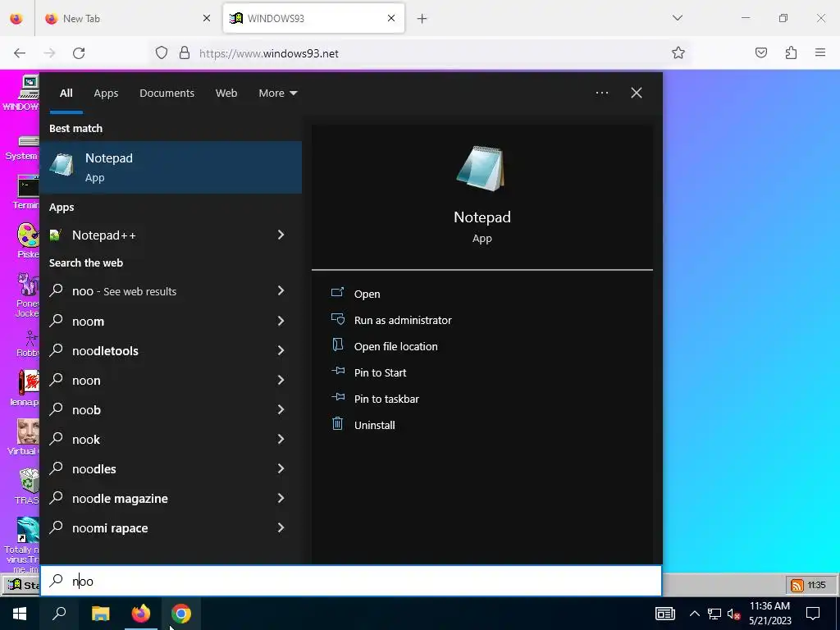Open the list all tabs dropdown in Firefox

click(x=677, y=18)
